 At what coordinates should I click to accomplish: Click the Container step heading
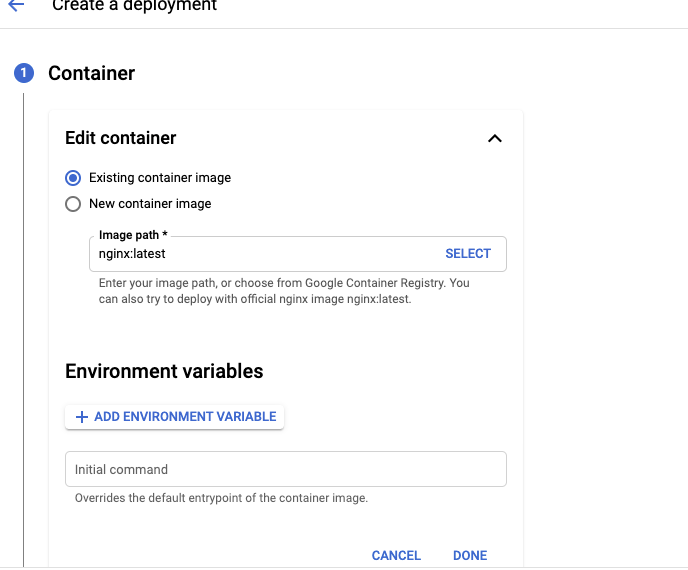pos(92,73)
